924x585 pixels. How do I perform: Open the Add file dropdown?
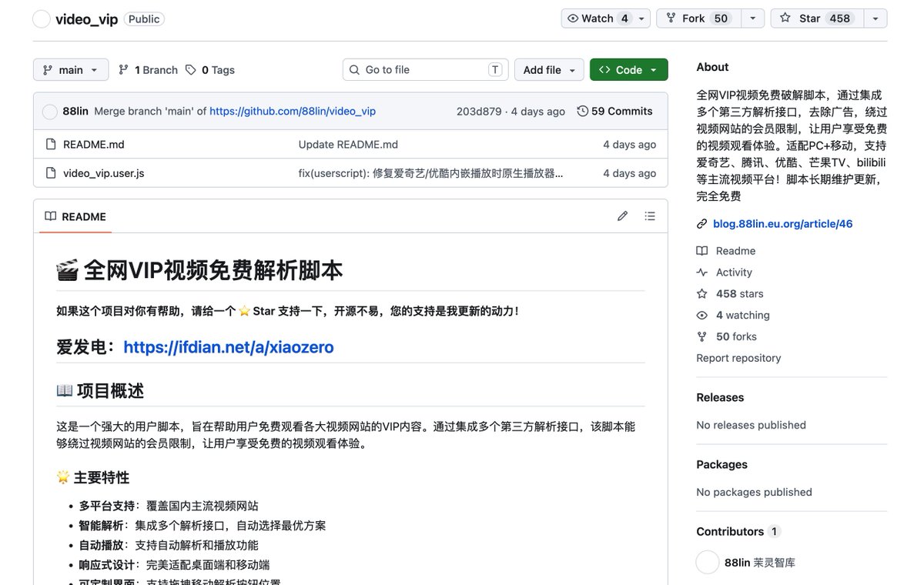click(549, 70)
